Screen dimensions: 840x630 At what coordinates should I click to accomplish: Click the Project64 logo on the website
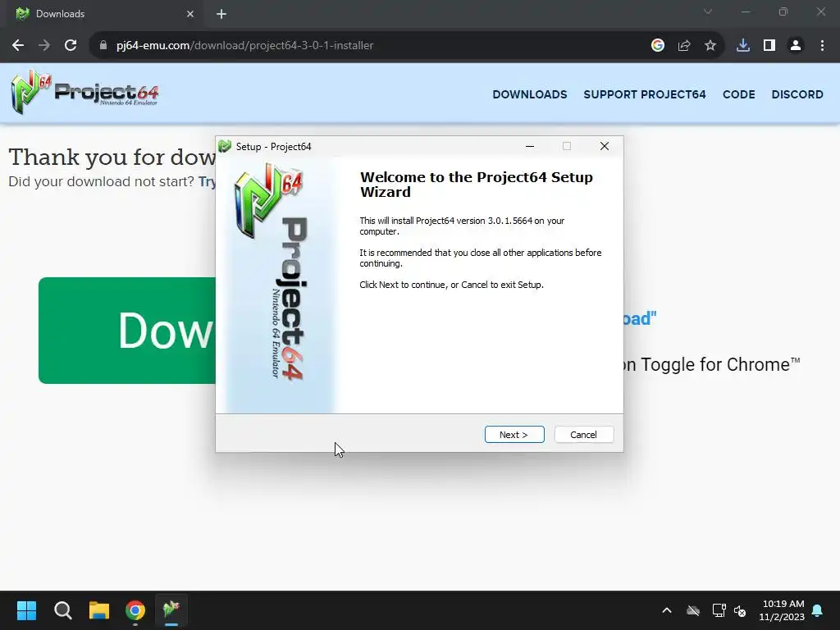pos(84,92)
